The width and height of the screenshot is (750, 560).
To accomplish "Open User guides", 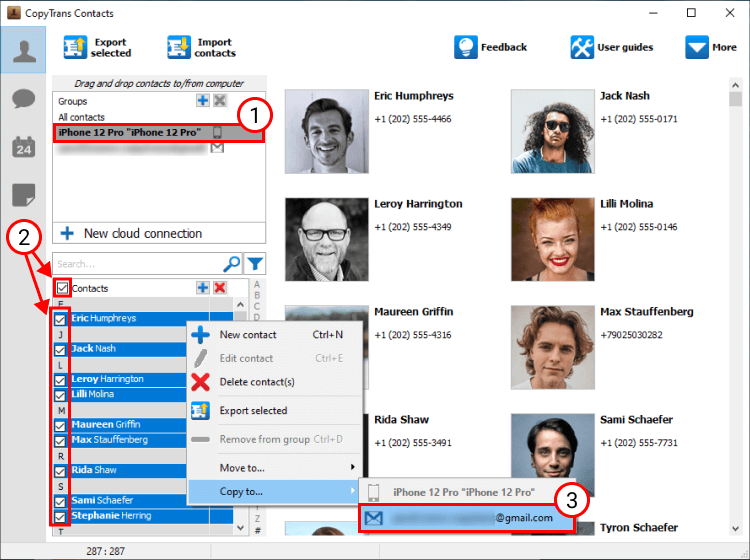I will click(611, 47).
